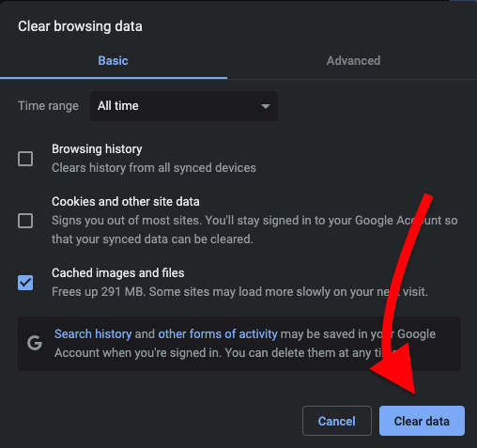Click the Cookies and other site data label

click(126, 202)
